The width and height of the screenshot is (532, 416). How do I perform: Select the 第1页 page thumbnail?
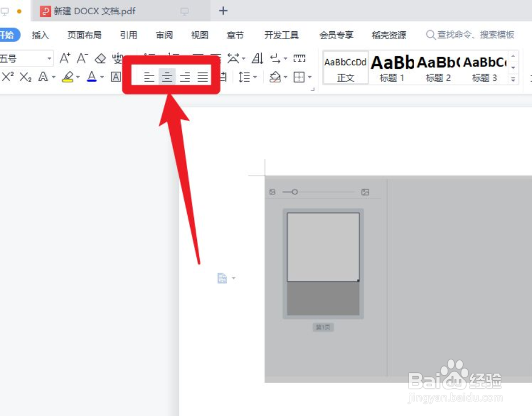click(322, 327)
